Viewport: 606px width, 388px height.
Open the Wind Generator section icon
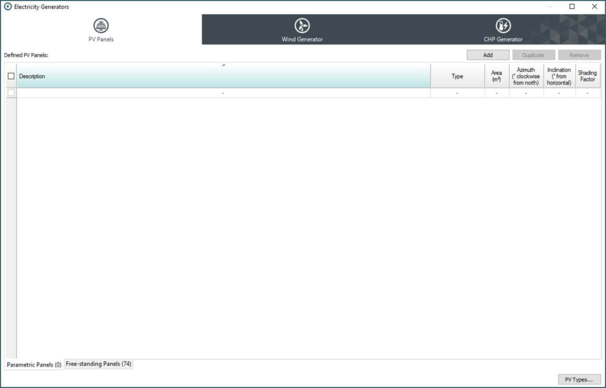point(302,26)
